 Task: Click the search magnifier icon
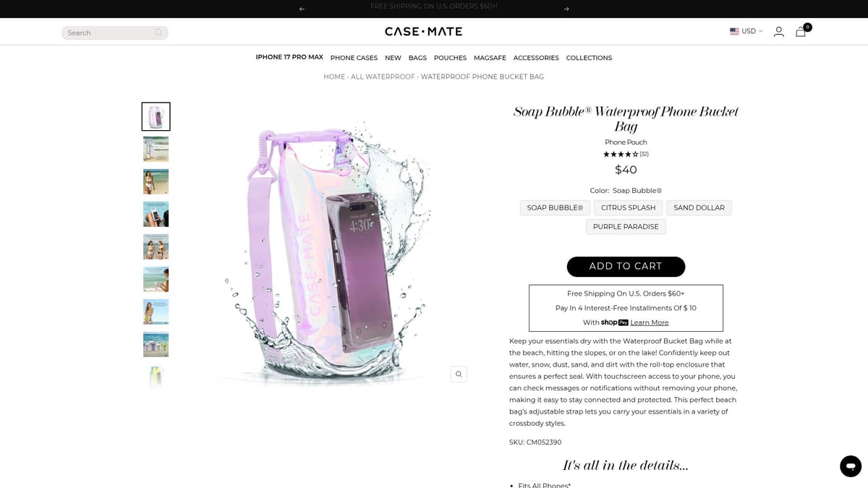[x=158, y=33]
